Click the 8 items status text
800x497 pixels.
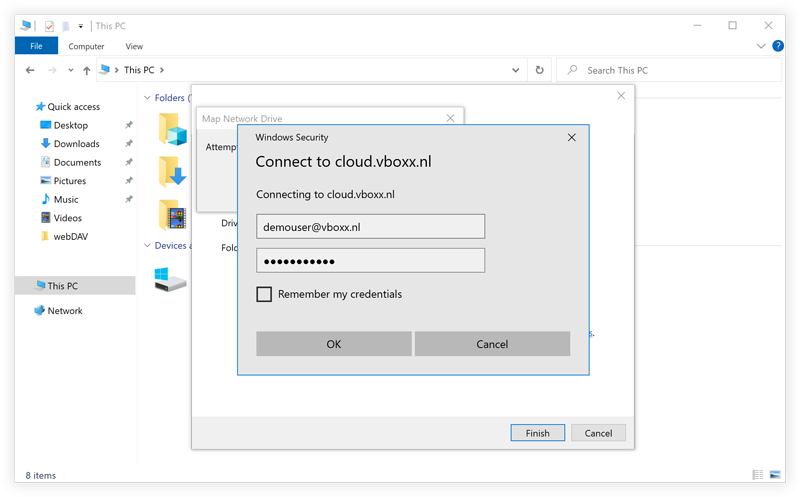pyautogui.click(x=41, y=475)
